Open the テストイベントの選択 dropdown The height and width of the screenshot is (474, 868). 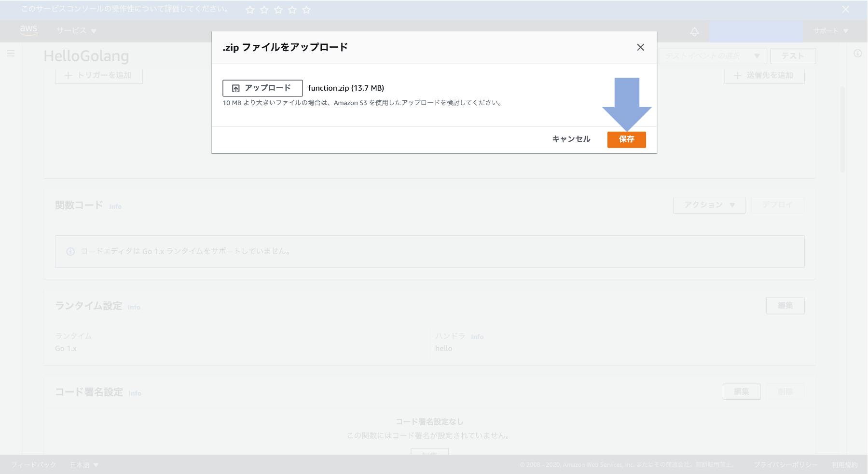pos(713,56)
